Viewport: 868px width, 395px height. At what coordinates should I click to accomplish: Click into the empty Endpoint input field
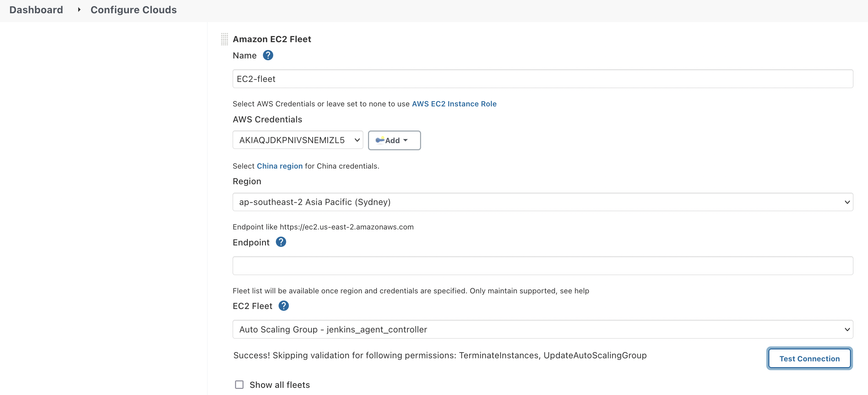pyautogui.click(x=543, y=265)
